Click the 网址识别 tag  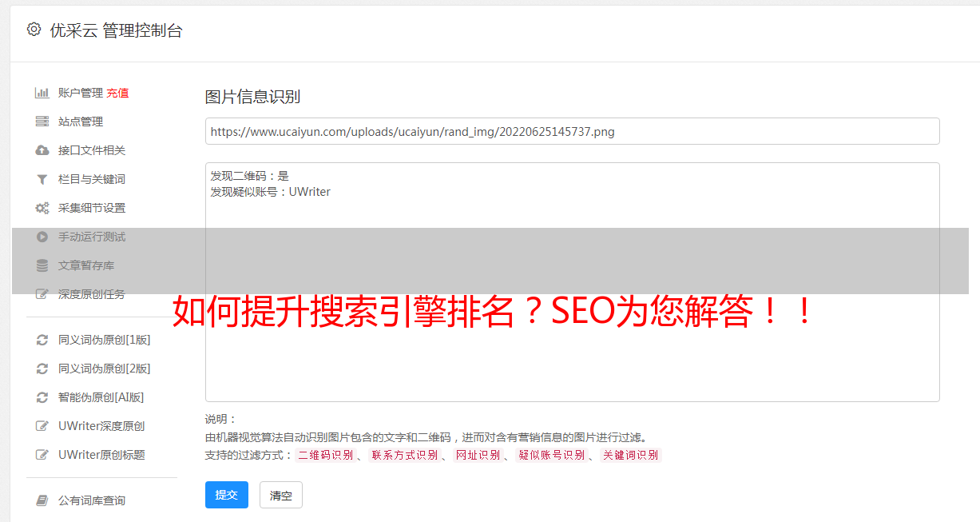point(478,455)
